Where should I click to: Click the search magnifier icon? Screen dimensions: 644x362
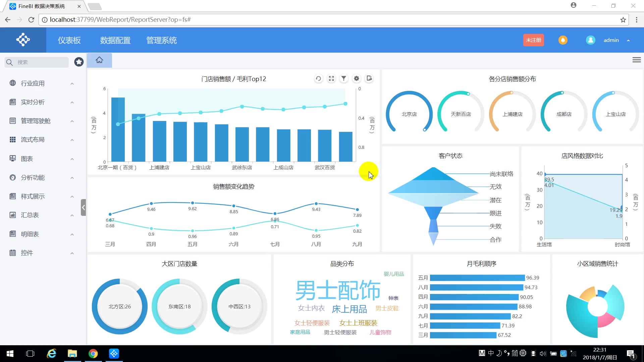9,62
